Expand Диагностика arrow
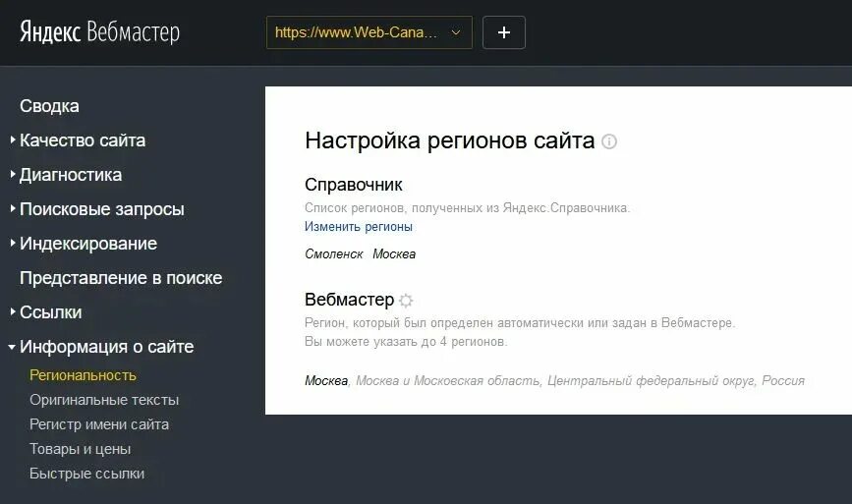This screenshot has height=504, width=852. click(x=13, y=174)
